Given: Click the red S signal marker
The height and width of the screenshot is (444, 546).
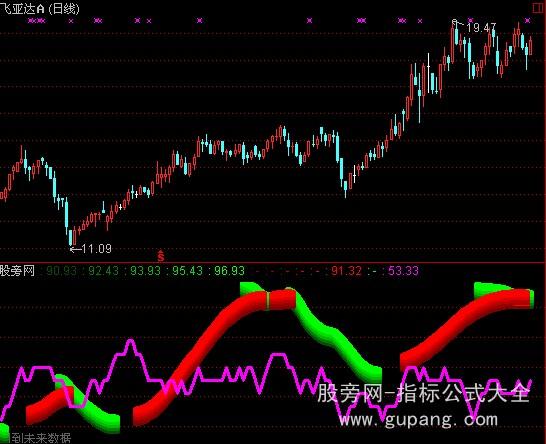Looking at the screenshot, I should click(161, 256).
